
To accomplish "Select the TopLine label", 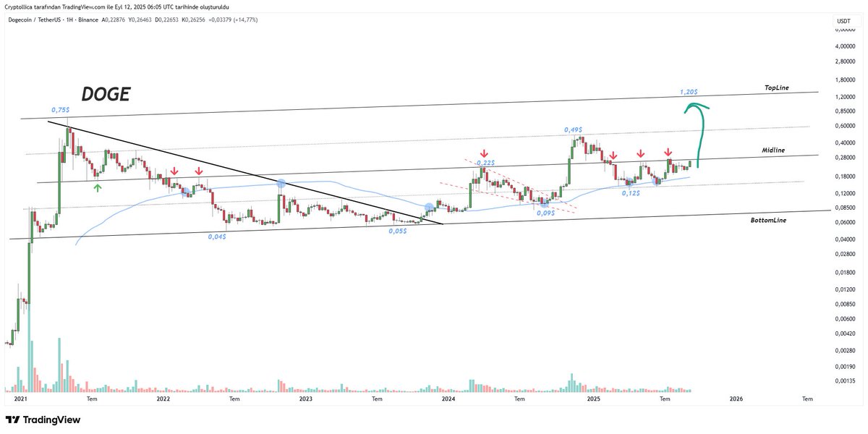I will click(776, 88).
